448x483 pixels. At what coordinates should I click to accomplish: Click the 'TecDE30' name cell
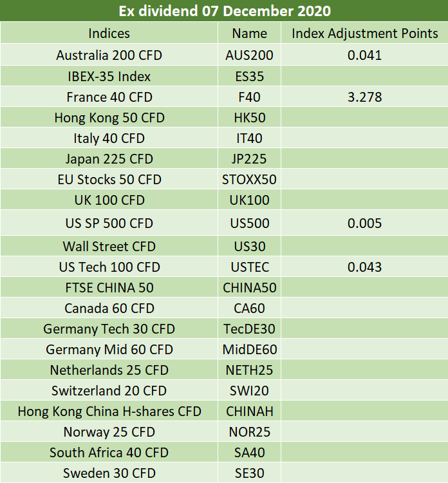point(249,329)
